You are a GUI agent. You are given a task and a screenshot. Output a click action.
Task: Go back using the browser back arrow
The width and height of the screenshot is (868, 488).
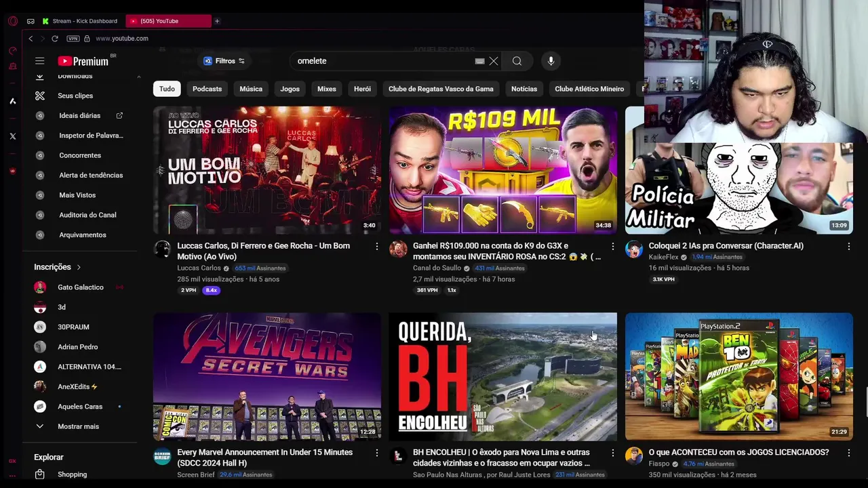pyautogui.click(x=31, y=39)
